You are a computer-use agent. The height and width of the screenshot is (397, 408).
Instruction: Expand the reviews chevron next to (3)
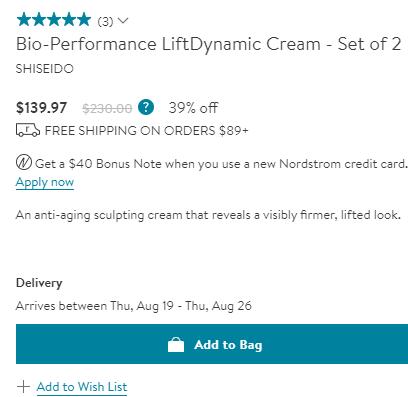(123, 21)
